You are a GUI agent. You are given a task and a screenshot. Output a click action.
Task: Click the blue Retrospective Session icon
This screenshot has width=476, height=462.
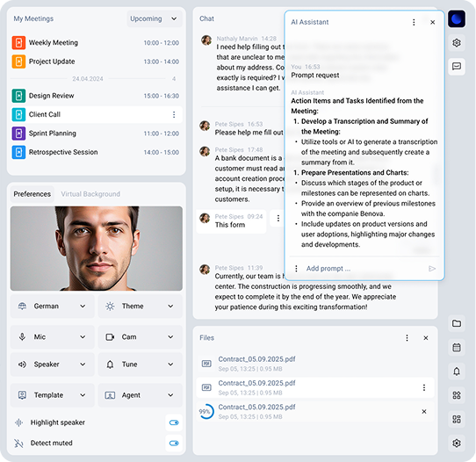18,152
